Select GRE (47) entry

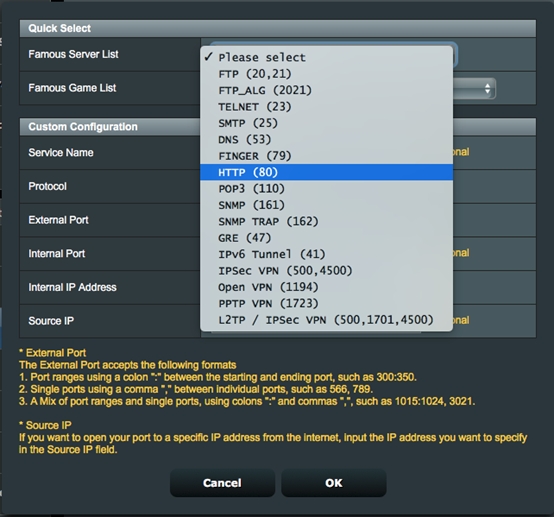tap(326, 237)
